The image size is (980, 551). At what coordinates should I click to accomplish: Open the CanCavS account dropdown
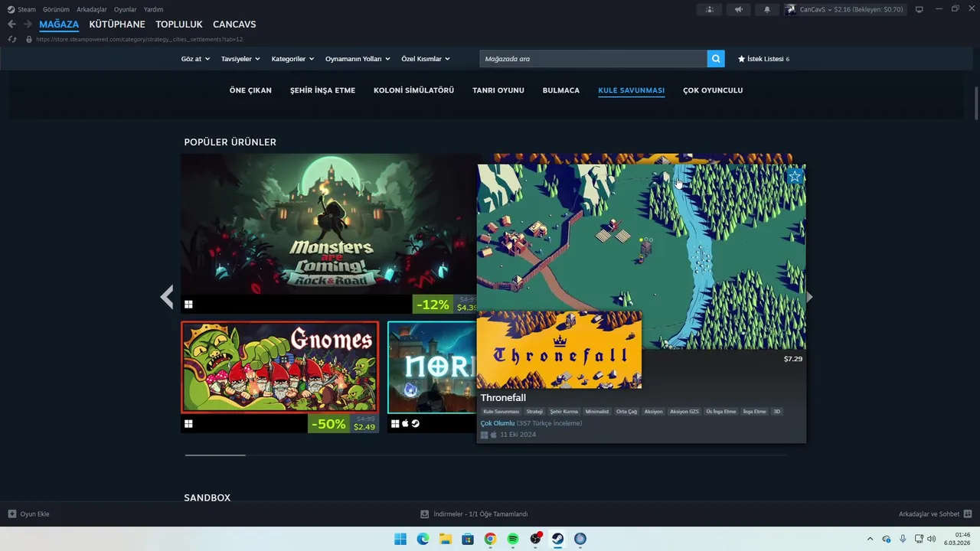pos(851,9)
